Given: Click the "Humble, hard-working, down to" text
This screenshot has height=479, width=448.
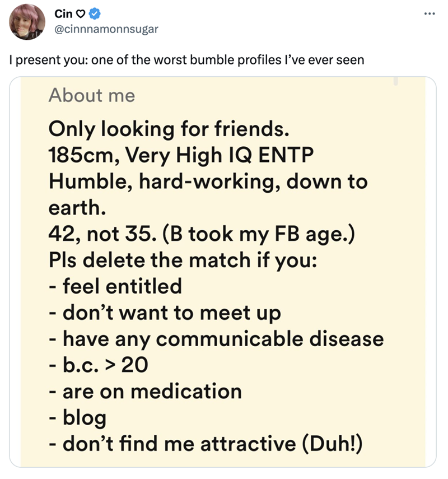Looking at the screenshot, I should (208, 182).
